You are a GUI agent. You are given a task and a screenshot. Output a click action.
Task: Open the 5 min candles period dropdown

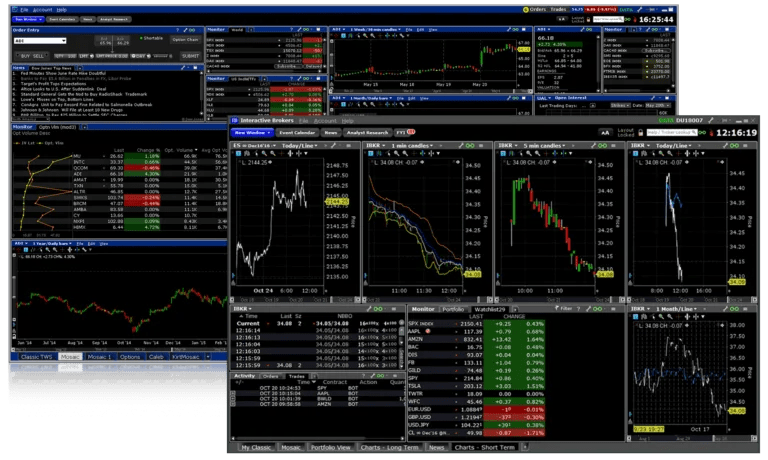tap(544, 145)
